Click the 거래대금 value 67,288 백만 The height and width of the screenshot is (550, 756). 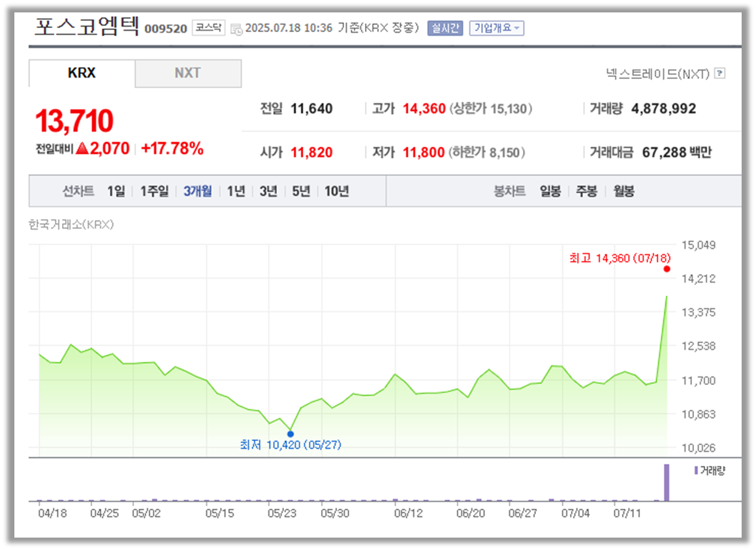pyautogui.click(x=677, y=152)
